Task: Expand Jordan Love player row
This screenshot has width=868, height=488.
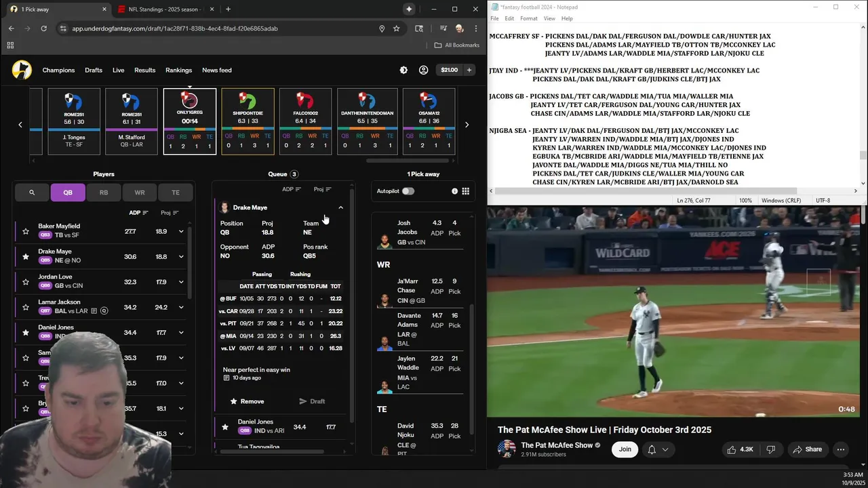Action: pos(181,282)
